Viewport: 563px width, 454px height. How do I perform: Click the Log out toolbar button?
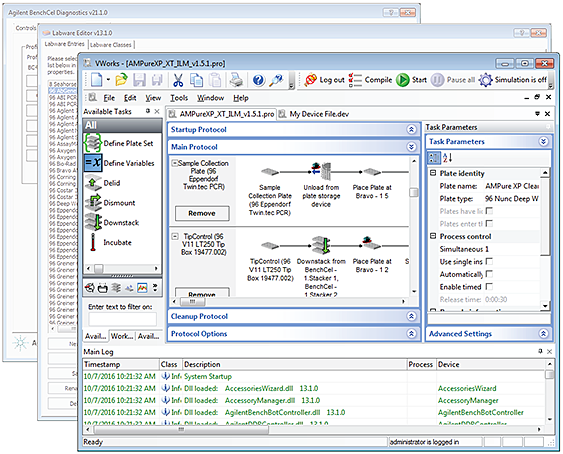(x=324, y=80)
